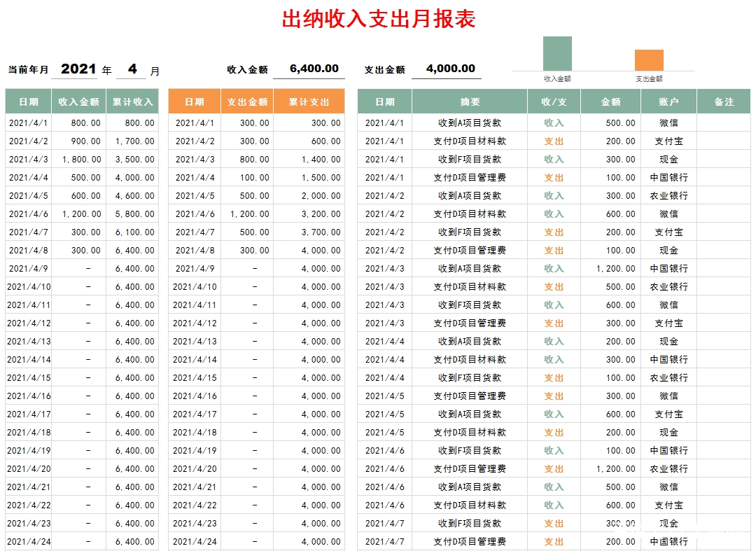Click the 收入金额 summary label
The width and height of the screenshot is (756, 551).
click(x=247, y=70)
